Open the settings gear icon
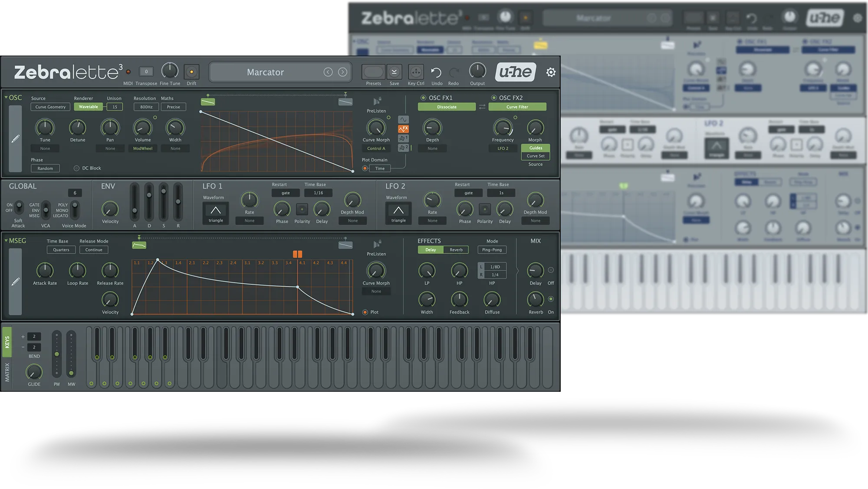 click(551, 72)
